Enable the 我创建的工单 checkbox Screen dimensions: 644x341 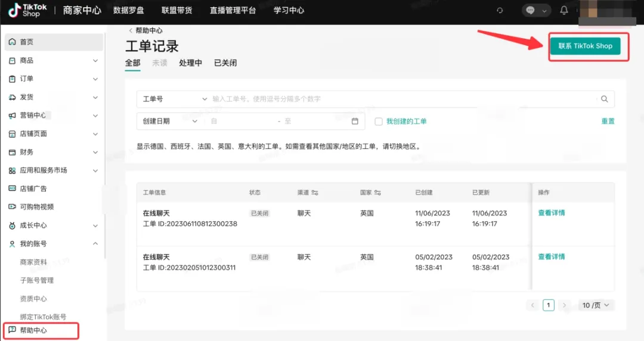[x=379, y=122]
